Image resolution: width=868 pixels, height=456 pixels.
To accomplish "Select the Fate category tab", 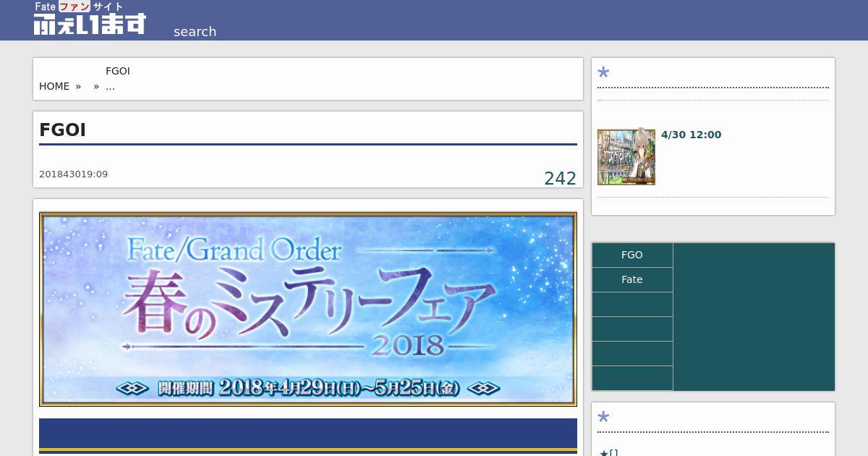I will click(x=632, y=279).
